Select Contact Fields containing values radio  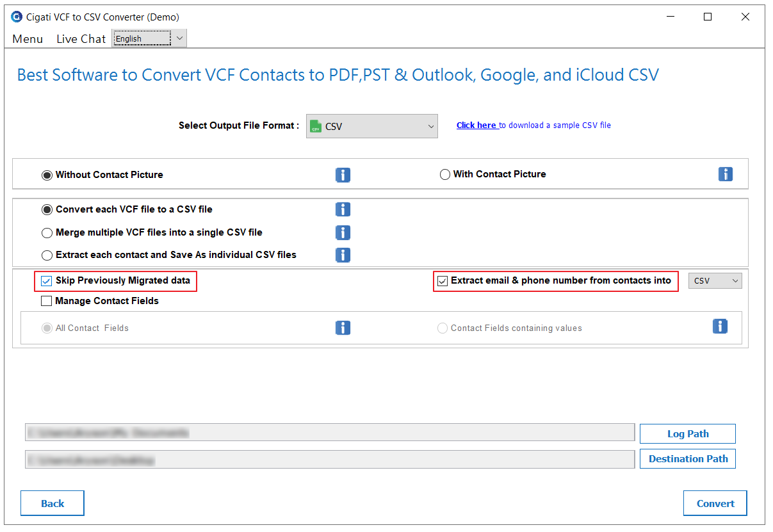(443, 328)
